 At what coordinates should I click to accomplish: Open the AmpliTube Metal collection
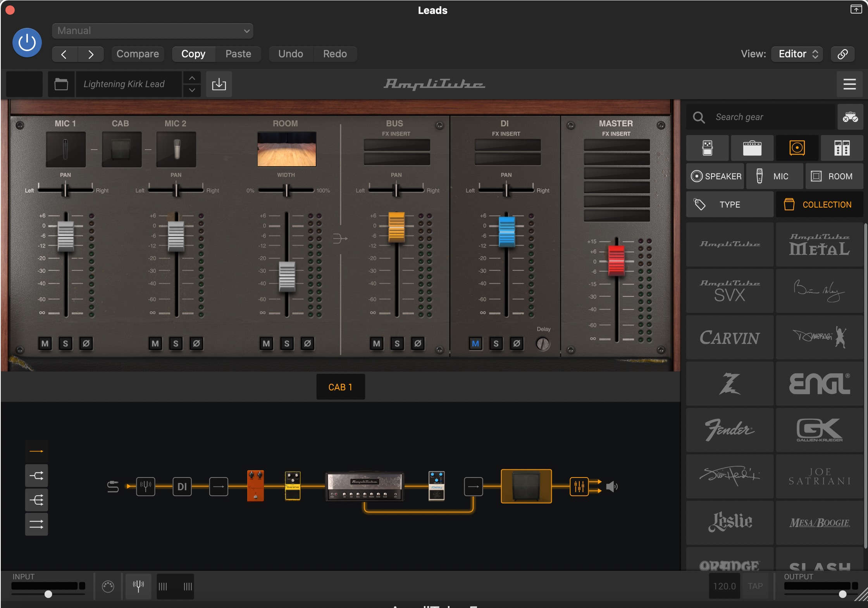pos(820,244)
